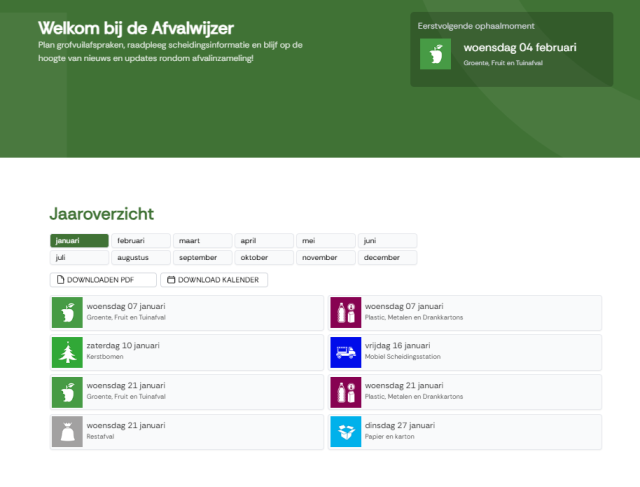Click apple icon for woensdag 21 januari
The width and height of the screenshot is (640, 487).
tap(67, 392)
